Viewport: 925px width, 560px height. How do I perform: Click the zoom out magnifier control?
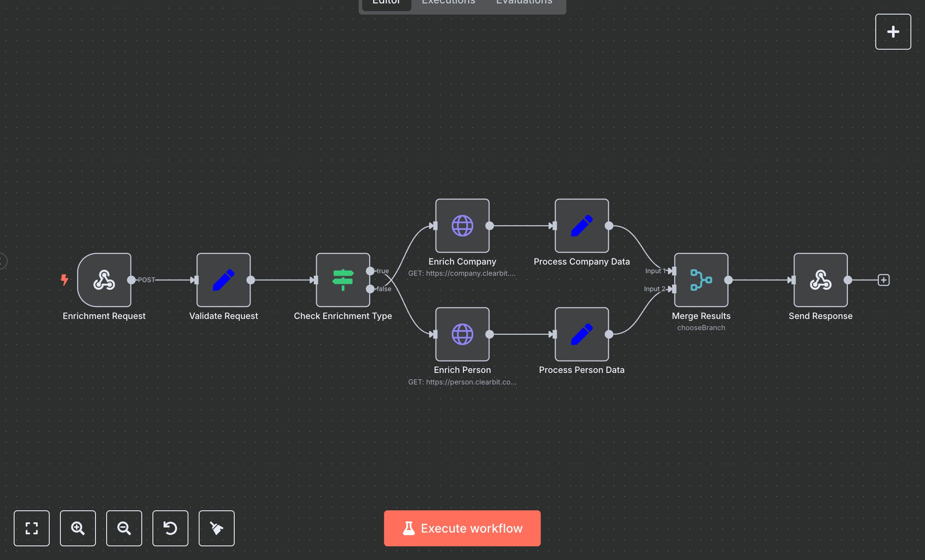[124, 528]
